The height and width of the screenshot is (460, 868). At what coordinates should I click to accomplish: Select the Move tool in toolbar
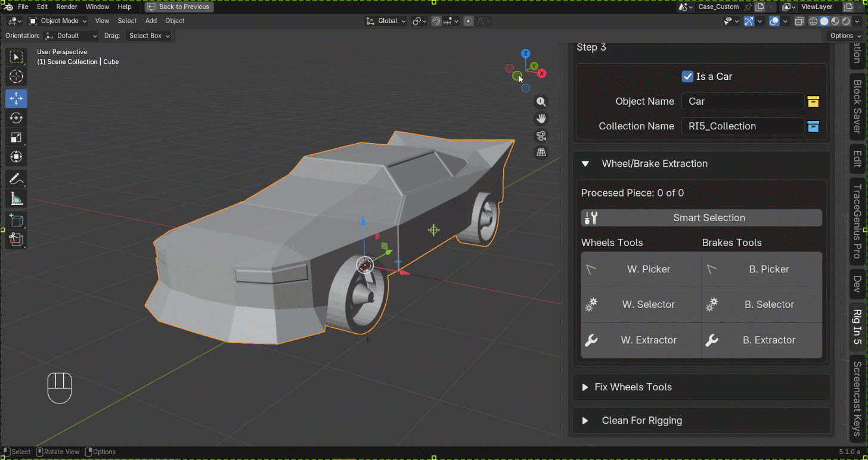click(x=16, y=98)
